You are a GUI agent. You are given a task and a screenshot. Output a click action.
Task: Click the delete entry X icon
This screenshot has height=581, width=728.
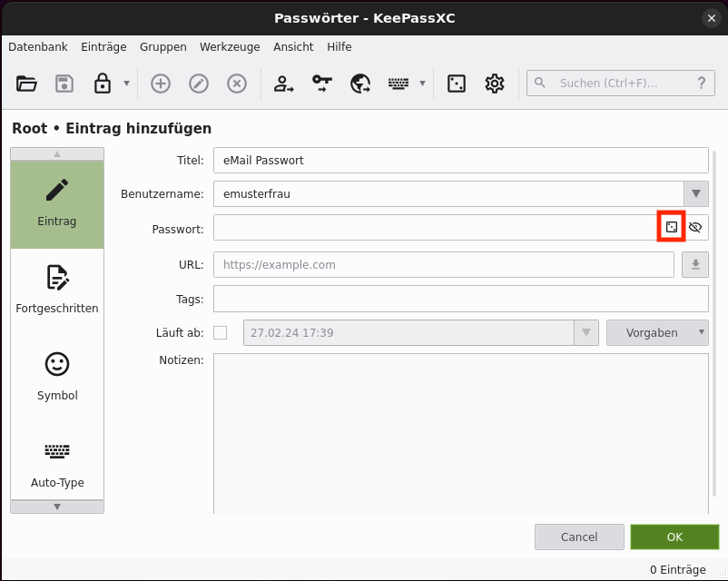(237, 84)
